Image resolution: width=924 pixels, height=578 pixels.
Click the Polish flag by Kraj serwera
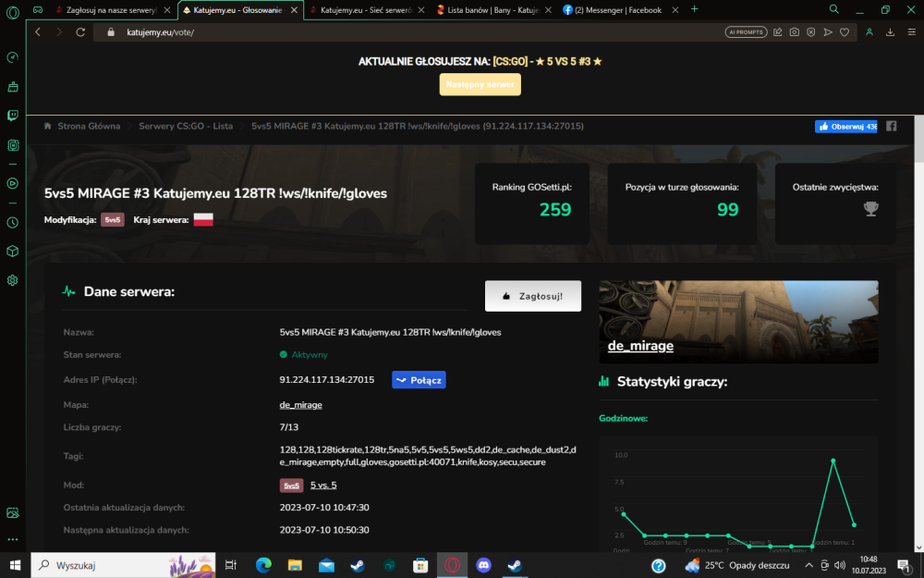click(203, 219)
